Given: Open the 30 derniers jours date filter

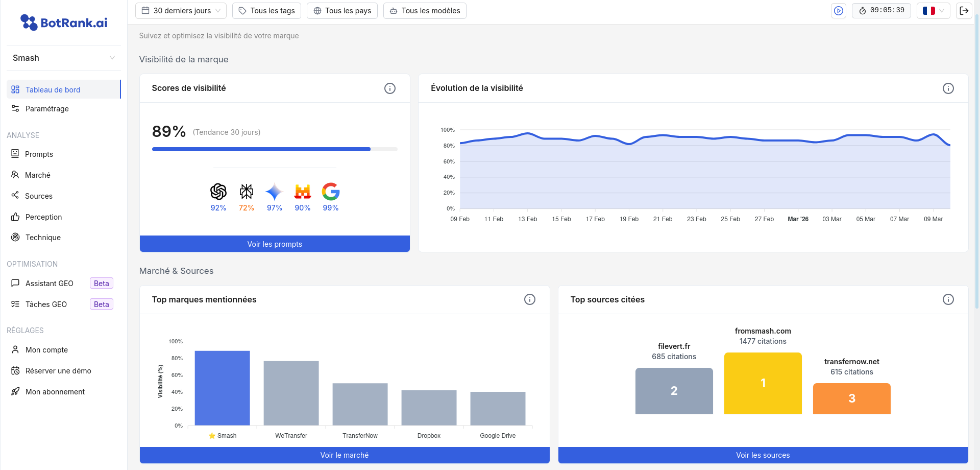Looking at the screenshot, I should pos(181,11).
